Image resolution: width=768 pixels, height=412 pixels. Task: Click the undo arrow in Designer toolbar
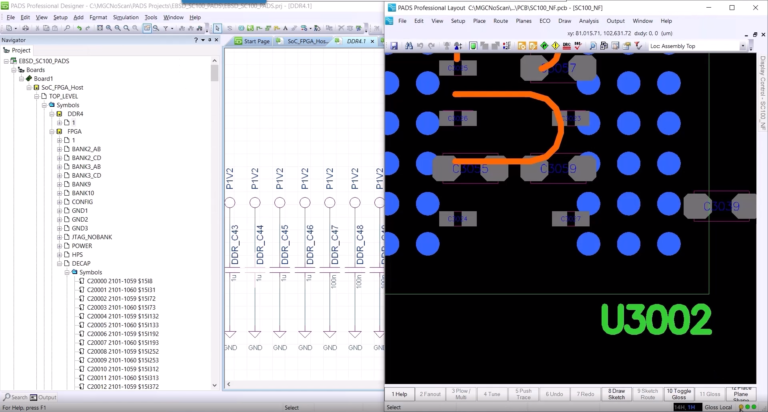point(79,28)
